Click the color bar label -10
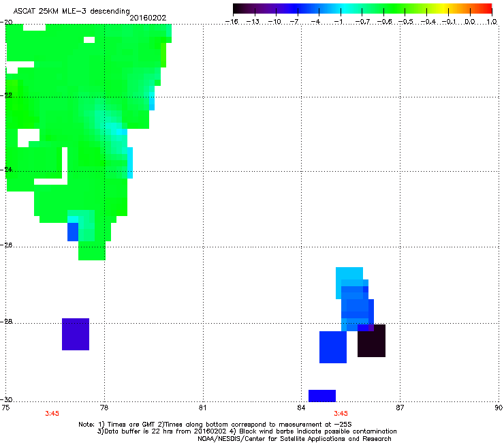Image resolution: width=504 pixels, height=443 pixels. pyautogui.click(x=274, y=22)
